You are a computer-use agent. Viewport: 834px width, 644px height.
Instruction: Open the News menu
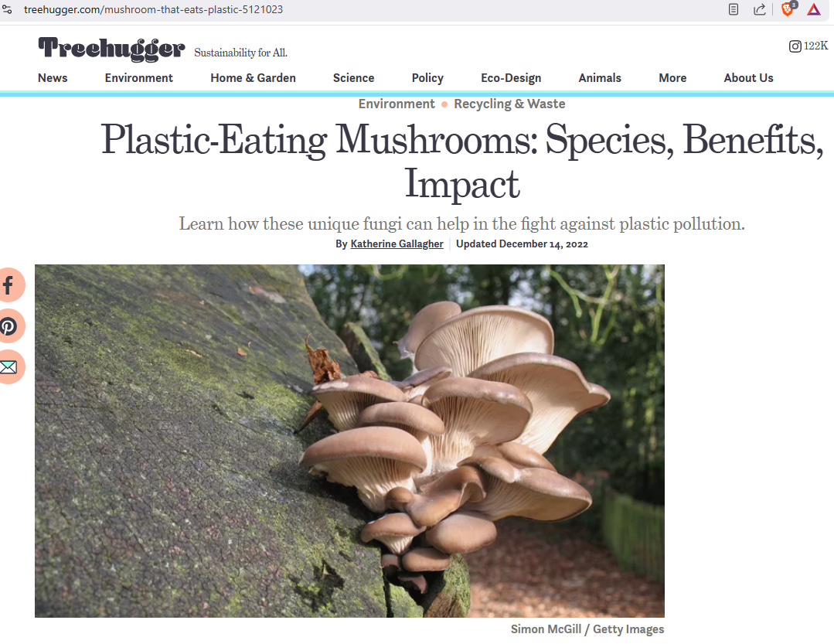pyautogui.click(x=53, y=77)
